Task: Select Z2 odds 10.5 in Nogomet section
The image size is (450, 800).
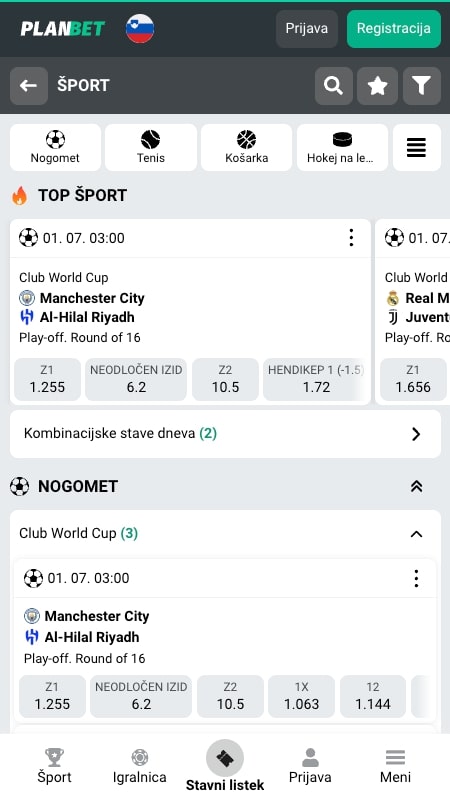Action: click(x=230, y=696)
